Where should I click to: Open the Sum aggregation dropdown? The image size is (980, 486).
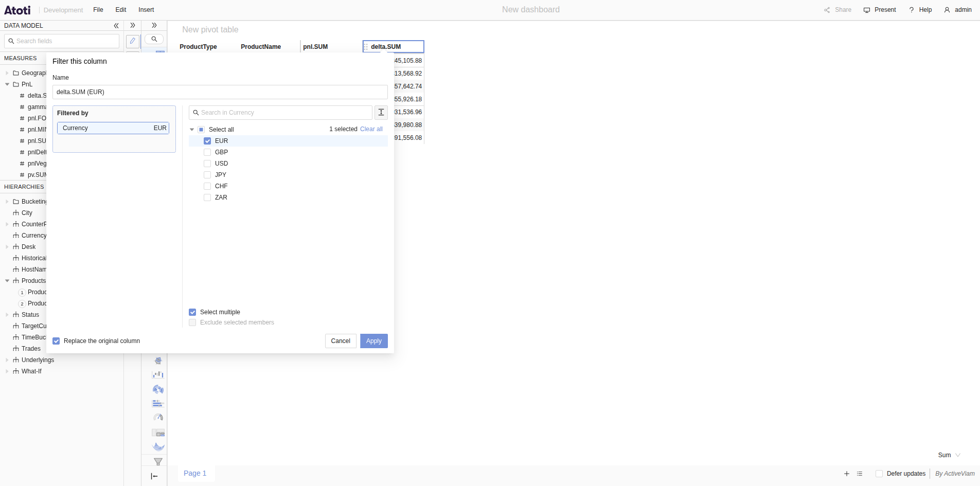(949, 455)
